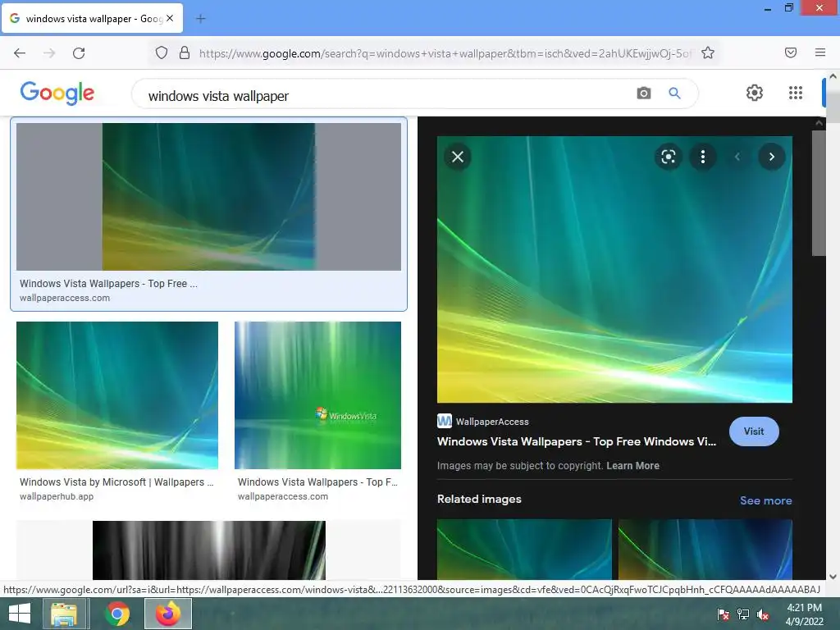Open the taskbar clock and date
The width and height of the screenshot is (840, 630).
point(804,614)
